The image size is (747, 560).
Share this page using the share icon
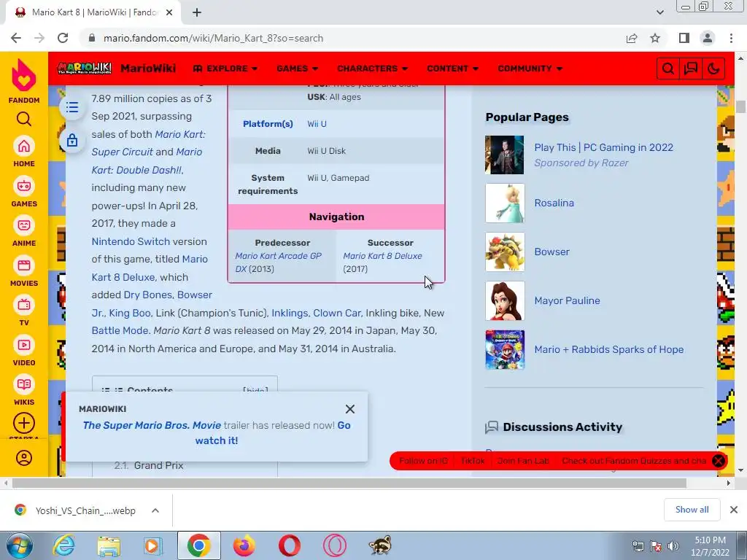(x=632, y=38)
